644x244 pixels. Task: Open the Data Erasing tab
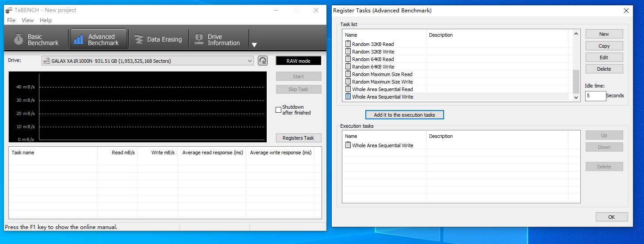click(158, 40)
